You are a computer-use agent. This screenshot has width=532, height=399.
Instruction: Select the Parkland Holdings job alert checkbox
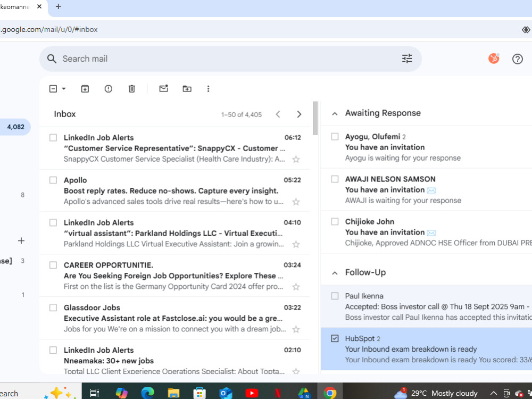[53, 222]
